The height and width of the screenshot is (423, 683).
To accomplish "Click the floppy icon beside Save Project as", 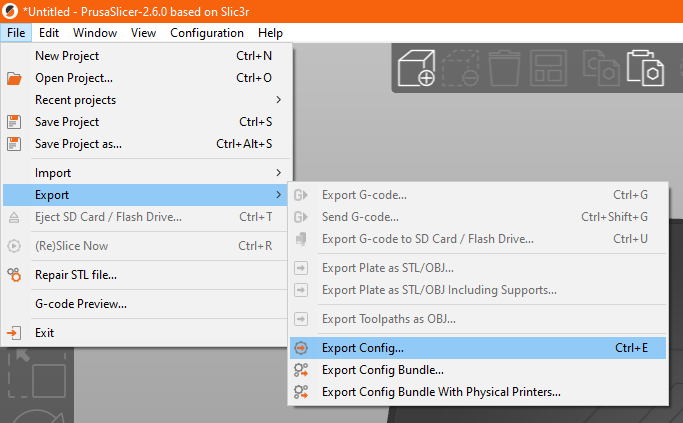I will coord(14,144).
